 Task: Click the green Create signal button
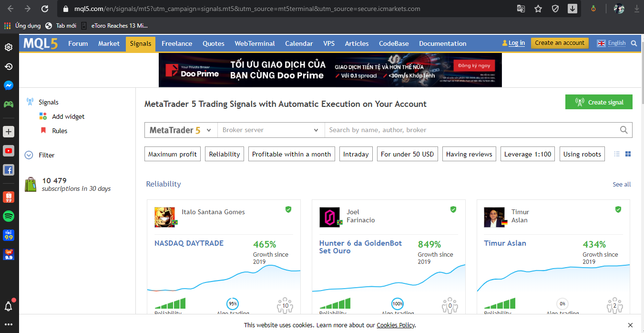tap(599, 102)
